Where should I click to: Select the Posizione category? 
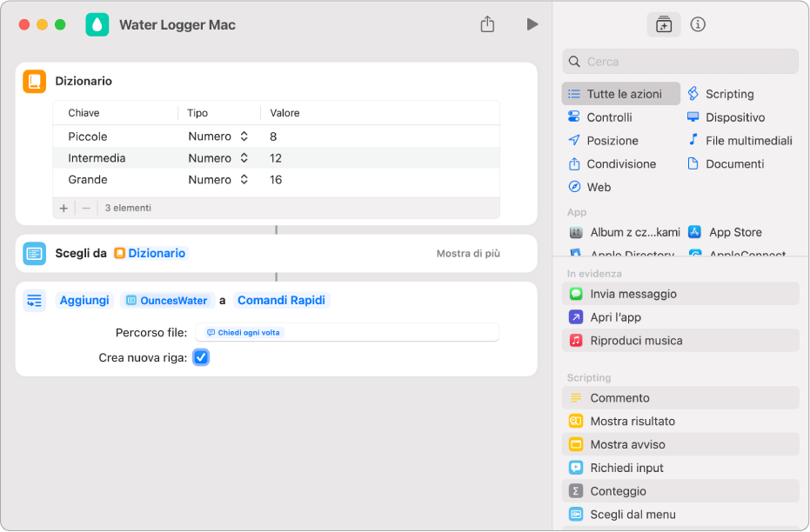(603, 140)
